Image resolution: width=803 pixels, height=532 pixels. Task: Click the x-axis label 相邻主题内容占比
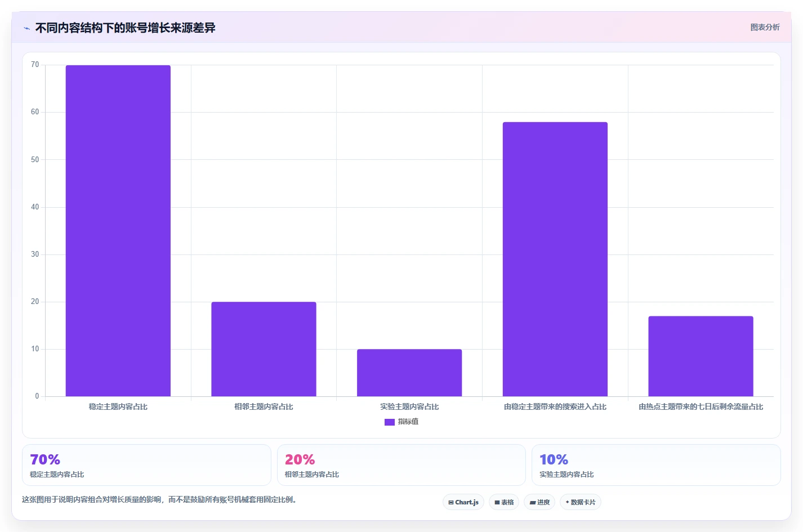point(264,406)
